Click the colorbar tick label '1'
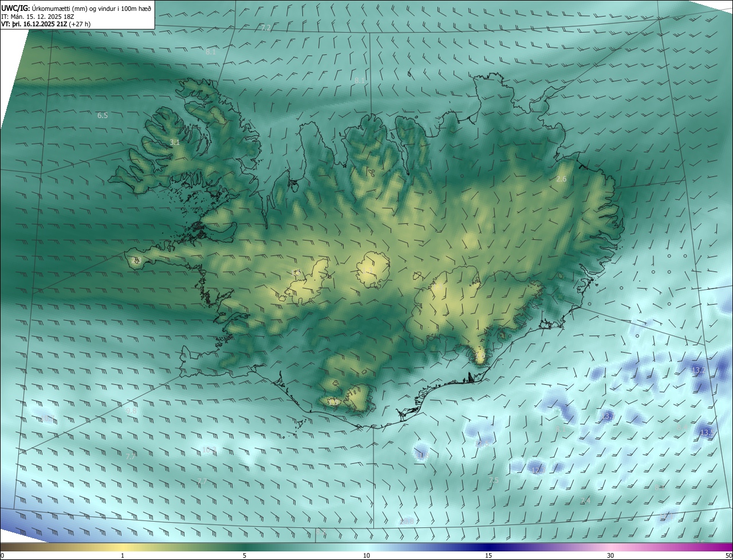This screenshot has height=560, width=733. coord(123,555)
